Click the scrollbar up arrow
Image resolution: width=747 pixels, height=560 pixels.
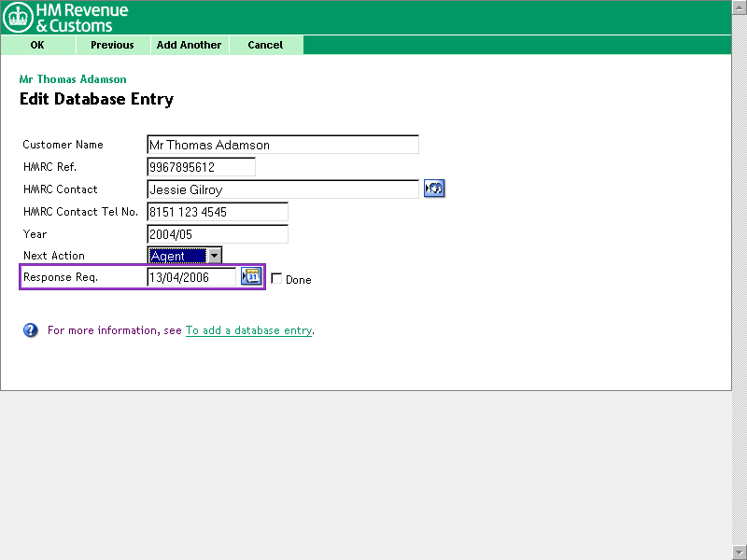click(740, 7)
